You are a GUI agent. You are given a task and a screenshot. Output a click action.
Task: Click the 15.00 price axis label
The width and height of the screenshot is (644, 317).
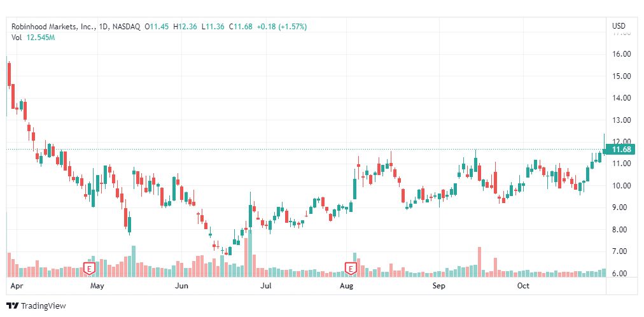click(x=621, y=76)
